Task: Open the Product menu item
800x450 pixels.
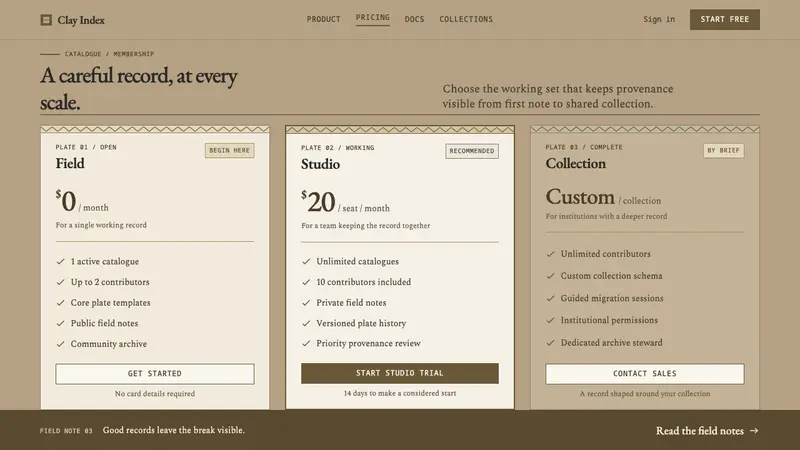Action: tap(323, 19)
